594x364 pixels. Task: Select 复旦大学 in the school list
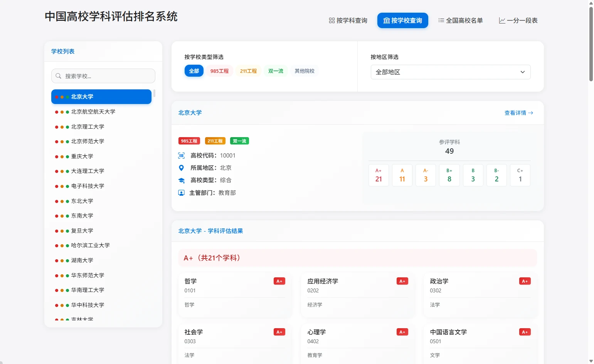(x=82, y=231)
